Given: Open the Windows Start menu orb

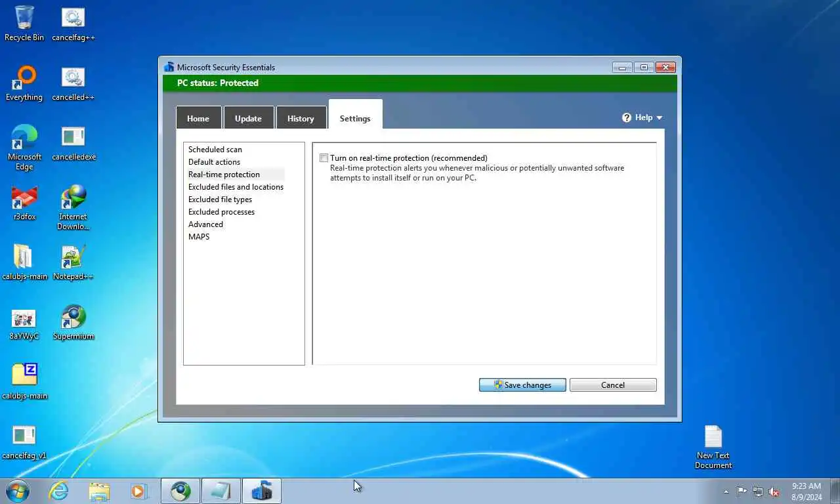Looking at the screenshot, I should 18,491.
